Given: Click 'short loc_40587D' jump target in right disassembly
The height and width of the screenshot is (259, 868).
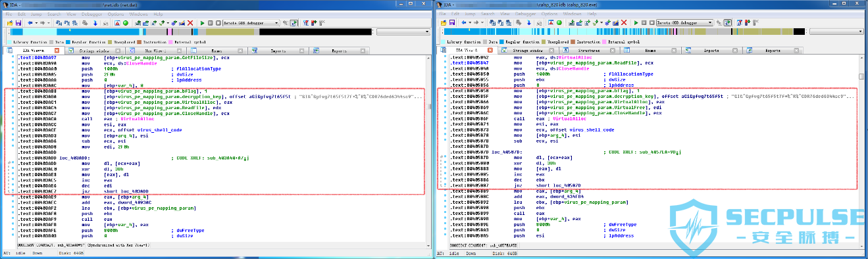Looking at the screenshot, I should coord(559,185).
